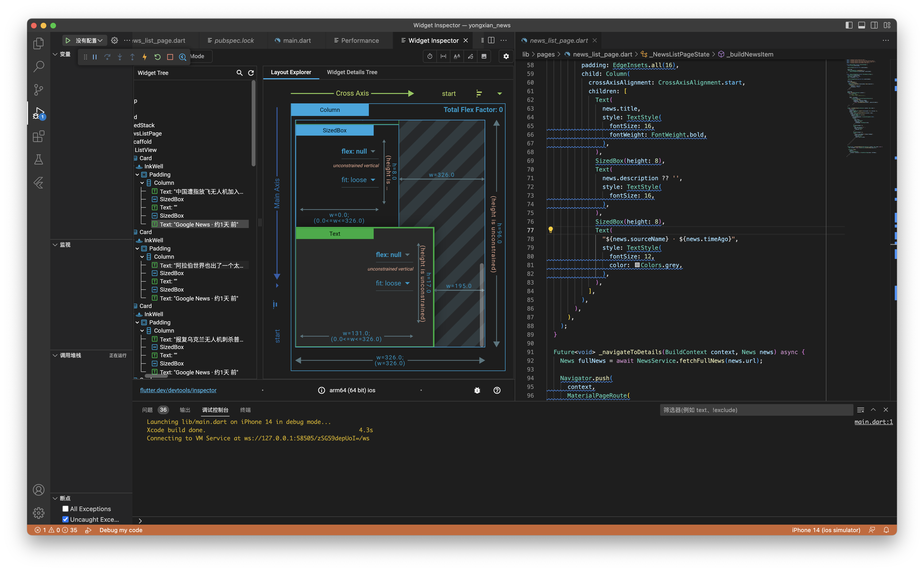Open the Search view in the activity bar

click(x=38, y=66)
